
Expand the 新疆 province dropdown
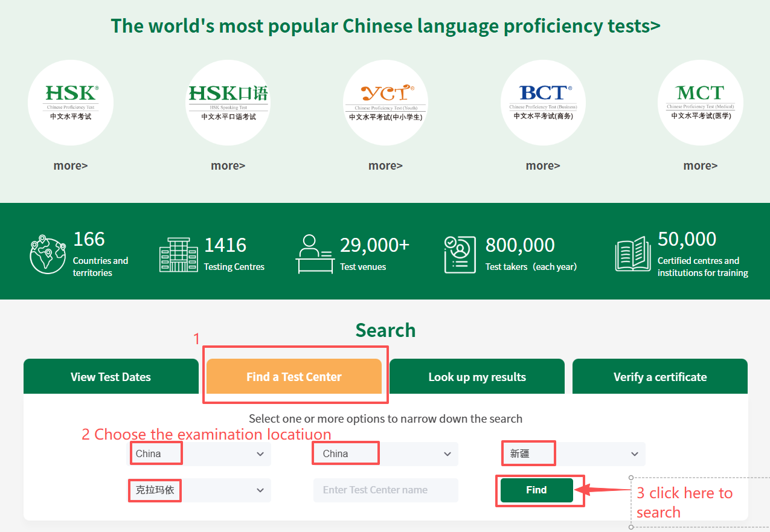[x=573, y=454]
